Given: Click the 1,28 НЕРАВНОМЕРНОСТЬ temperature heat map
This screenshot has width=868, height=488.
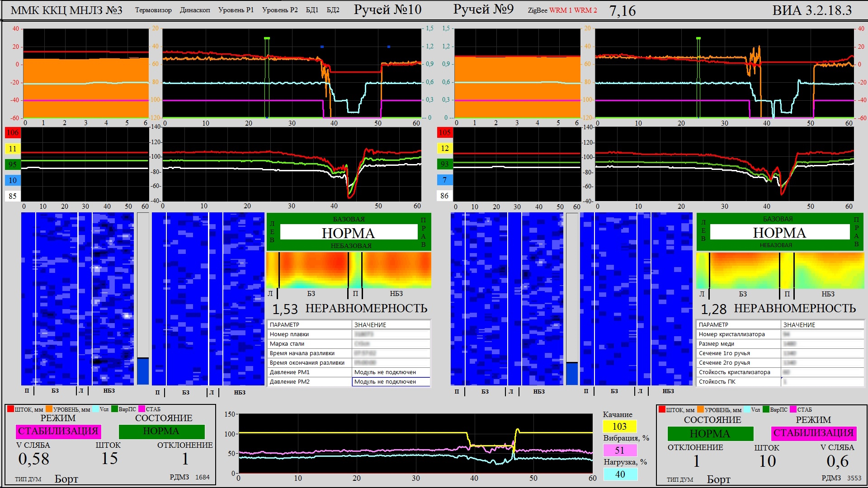Looking at the screenshot, I should pos(780,270).
